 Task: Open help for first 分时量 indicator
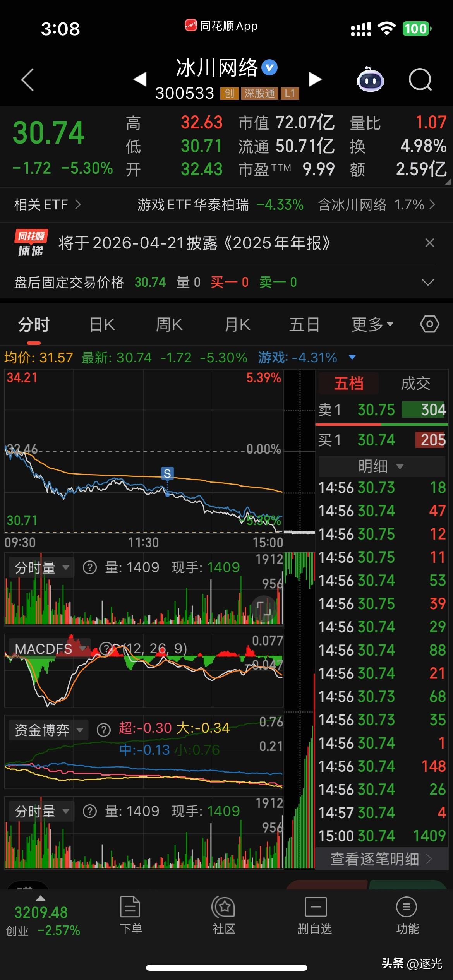click(90, 568)
